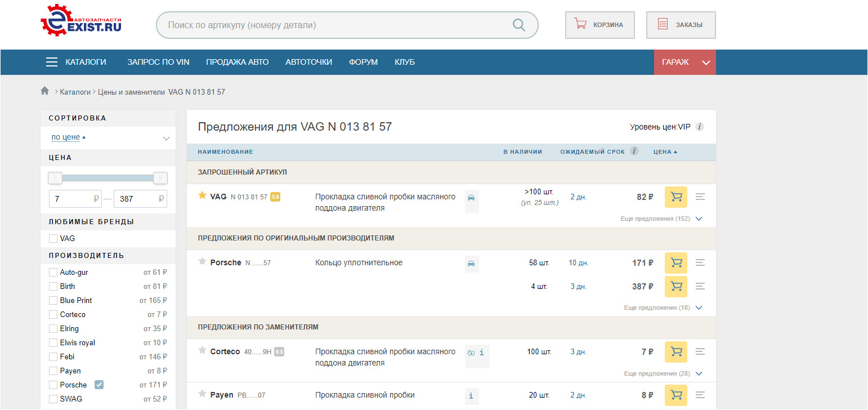
Task: Check the SWAG manufacturer filter
Action: (53, 399)
